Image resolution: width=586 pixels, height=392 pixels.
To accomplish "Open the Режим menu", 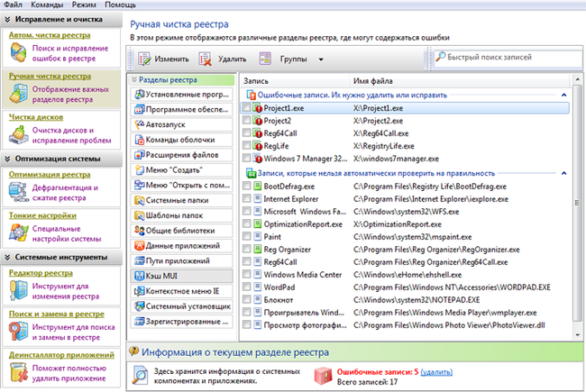I will tap(84, 5).
